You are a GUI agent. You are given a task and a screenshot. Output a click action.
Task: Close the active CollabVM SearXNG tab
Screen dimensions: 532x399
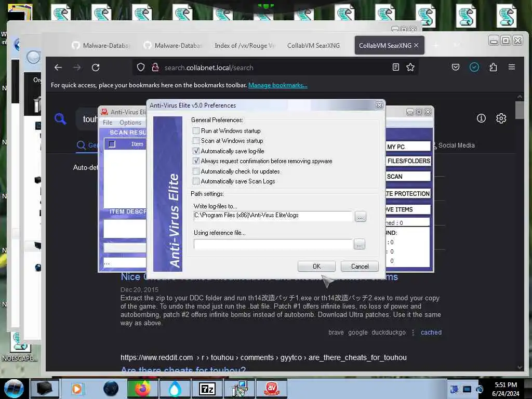[x=416, y=45]
